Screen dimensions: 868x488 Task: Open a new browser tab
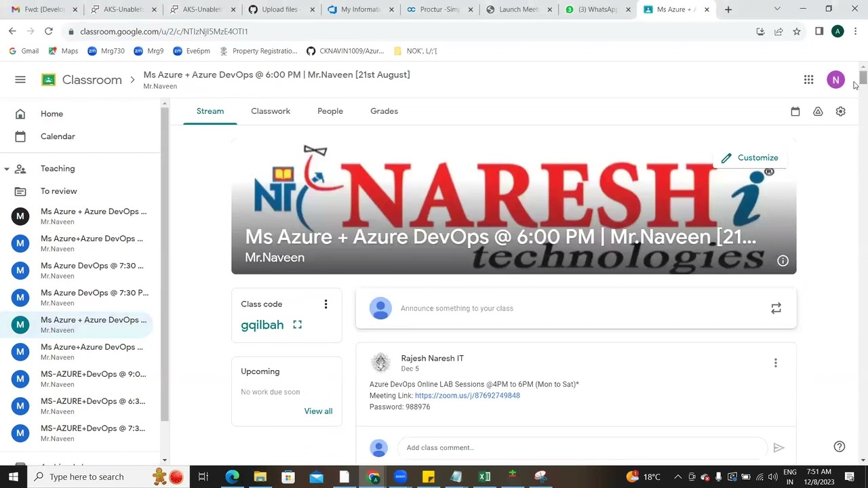728,9
